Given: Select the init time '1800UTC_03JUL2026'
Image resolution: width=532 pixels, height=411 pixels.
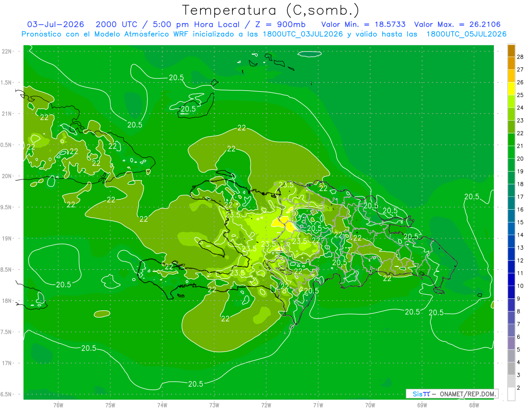Looking at the screenshot, I should [x=303, y=34].
